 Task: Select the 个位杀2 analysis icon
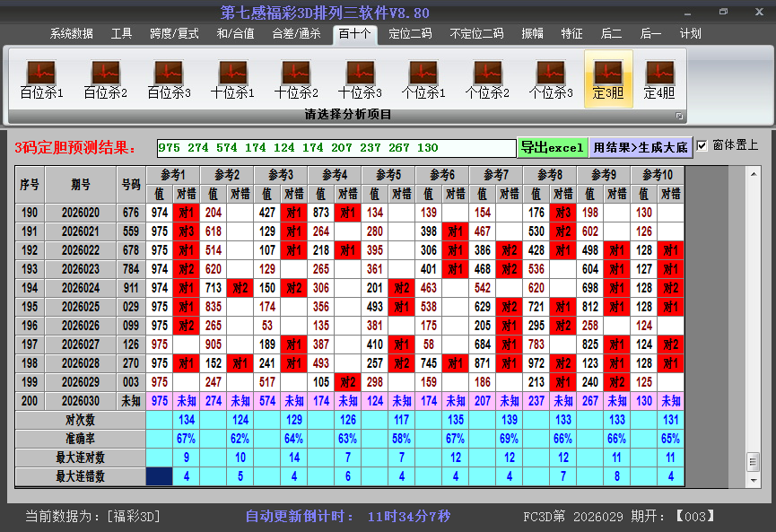point(488,76)
